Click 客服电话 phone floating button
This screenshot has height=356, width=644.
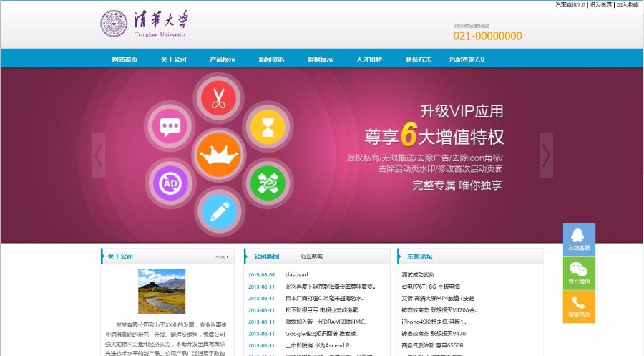click(x=579, y=307)
